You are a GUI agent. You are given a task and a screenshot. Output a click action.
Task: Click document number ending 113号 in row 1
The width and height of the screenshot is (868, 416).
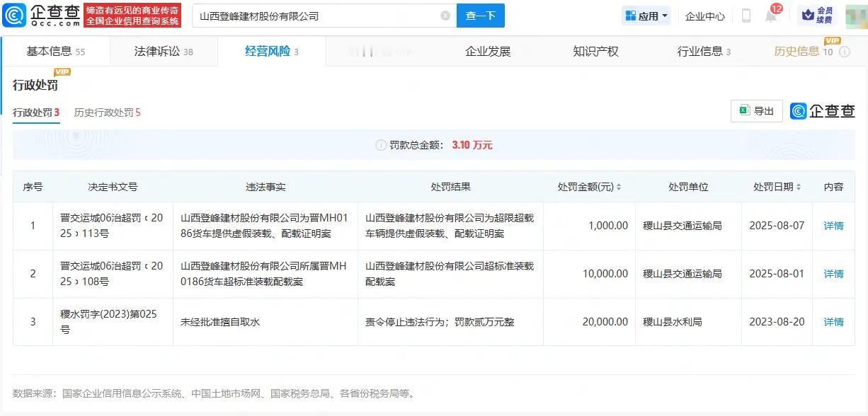coord(112,226)
